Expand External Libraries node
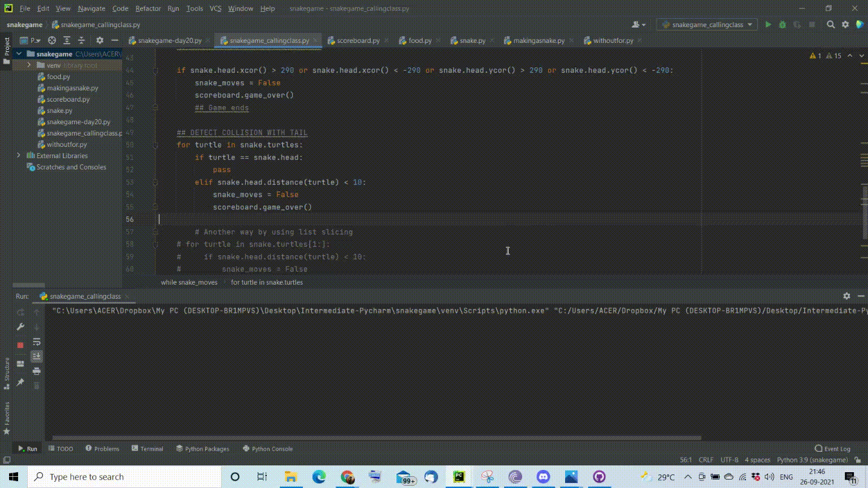 pyautogui.click(x=19, y=156)
